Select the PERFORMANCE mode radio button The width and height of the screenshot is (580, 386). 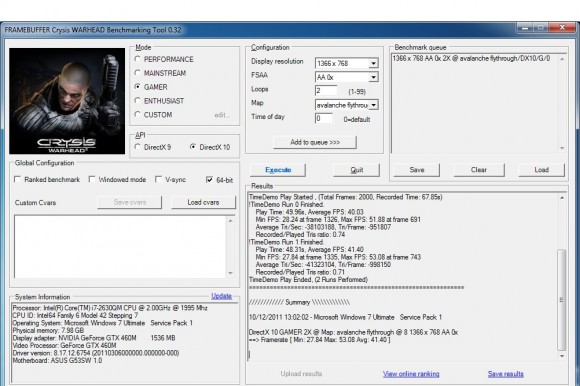point(138,59)
